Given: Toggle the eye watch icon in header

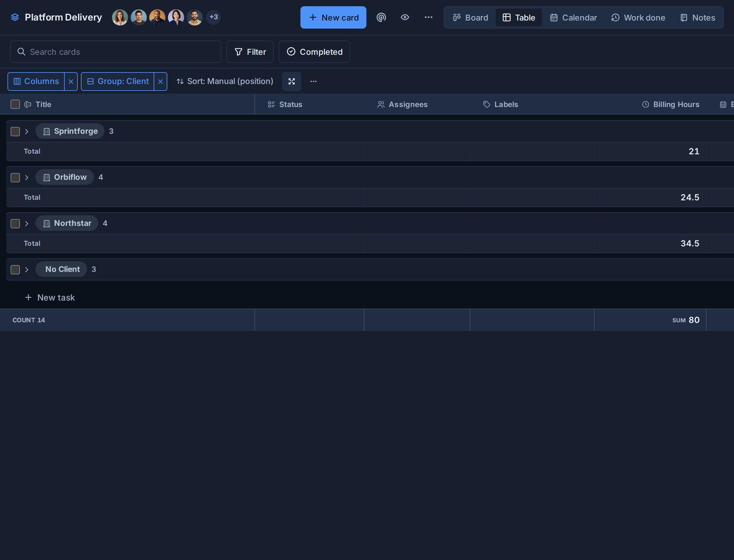Looking at the screenshot, I should (405, 17).
